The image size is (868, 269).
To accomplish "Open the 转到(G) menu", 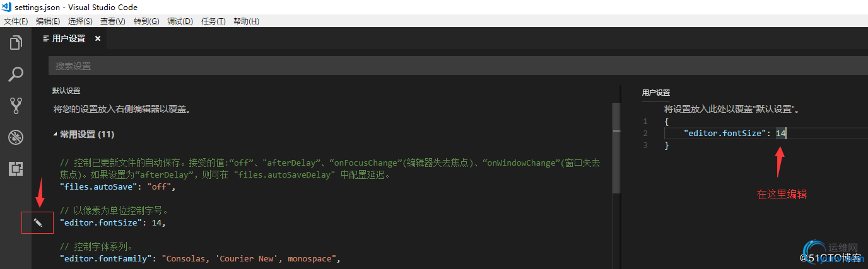I will [x=146, y=21].
